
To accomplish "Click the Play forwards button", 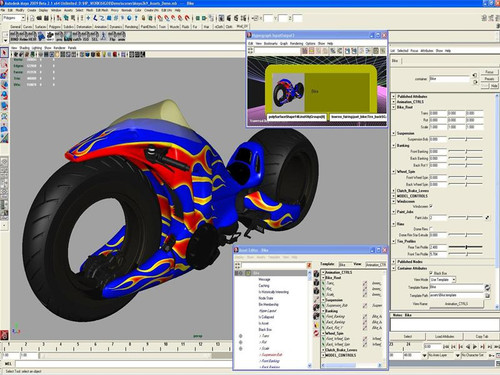I will tap(475, 347).
